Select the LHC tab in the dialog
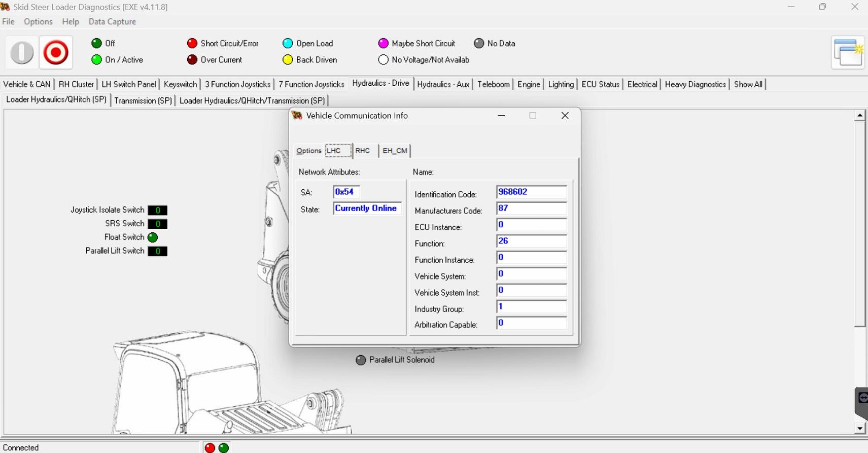Viewport: 868px width, 453px height. tap(338, 151)
